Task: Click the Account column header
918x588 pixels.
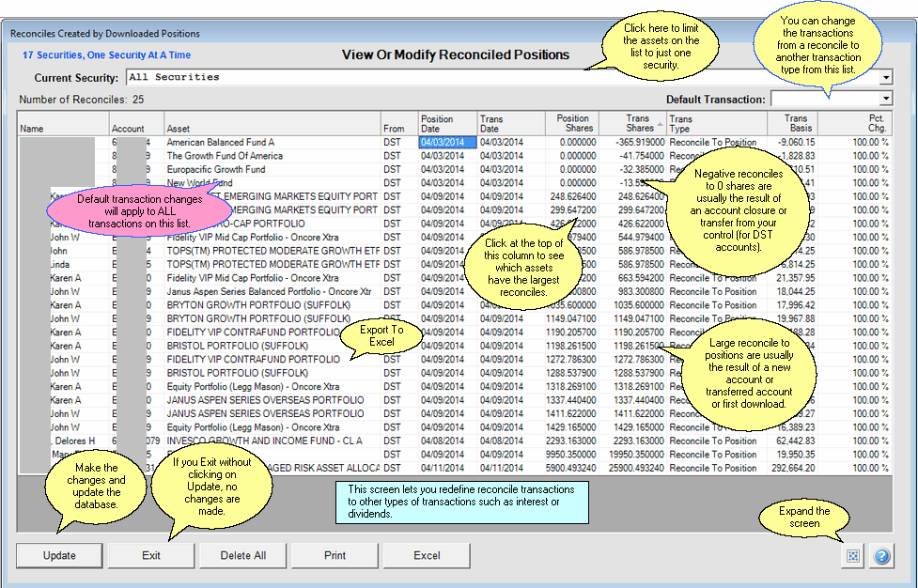Action: pos(128,129)
